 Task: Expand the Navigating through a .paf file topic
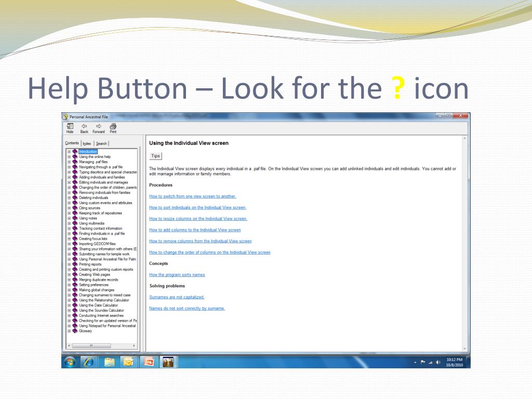[x=69, y=167]
